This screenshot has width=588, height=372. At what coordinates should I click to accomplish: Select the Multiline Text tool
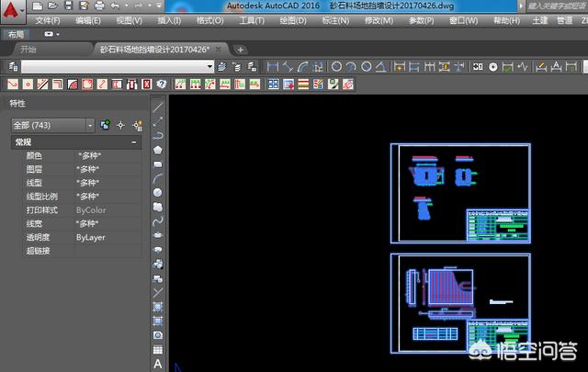[158, 364]
